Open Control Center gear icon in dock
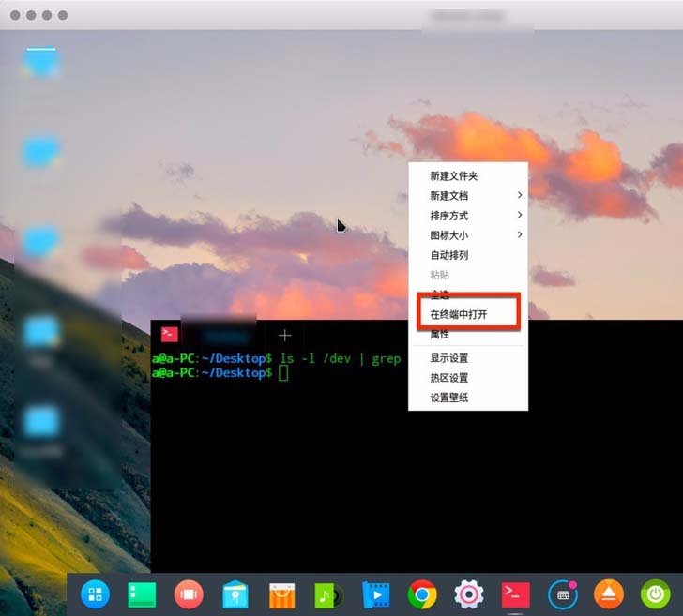 coord(469,594)
